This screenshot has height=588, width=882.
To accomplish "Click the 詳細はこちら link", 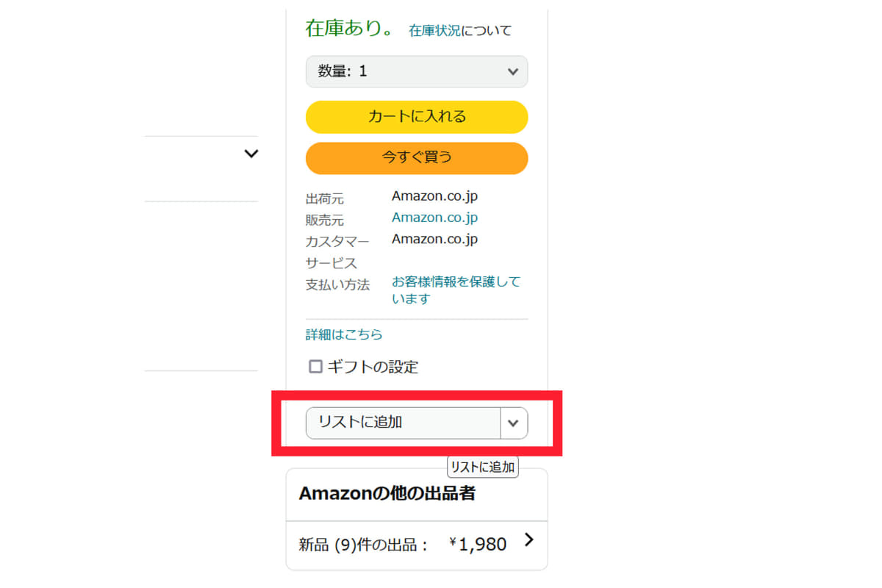I will (344, 334).
